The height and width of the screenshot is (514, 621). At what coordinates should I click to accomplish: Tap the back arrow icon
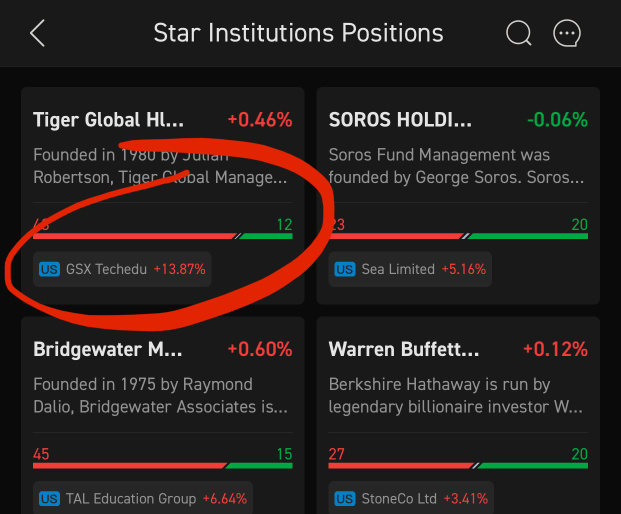[x=38, y=33]
